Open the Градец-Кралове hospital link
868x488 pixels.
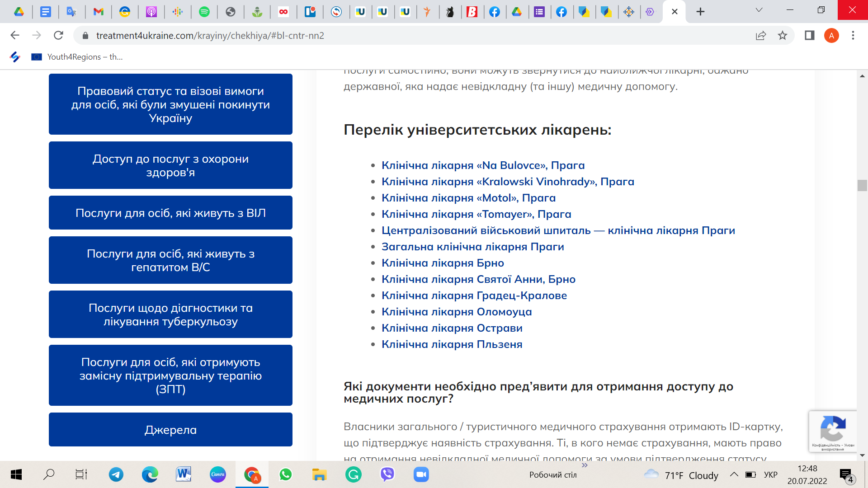click(x=474, y=296)
